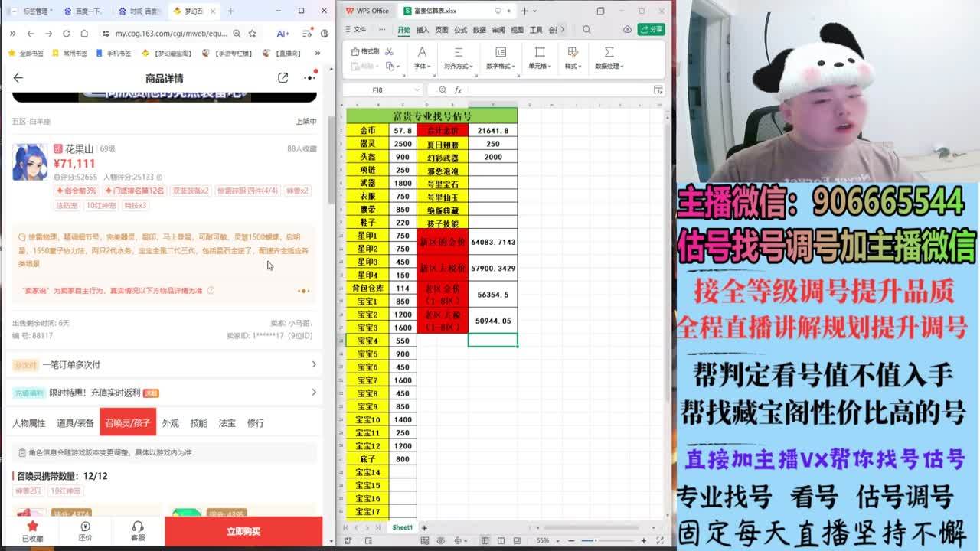The height and width of the screenshot is (551, 980).
Task: Open a new WPS document tab
Action: click(524, 11)
